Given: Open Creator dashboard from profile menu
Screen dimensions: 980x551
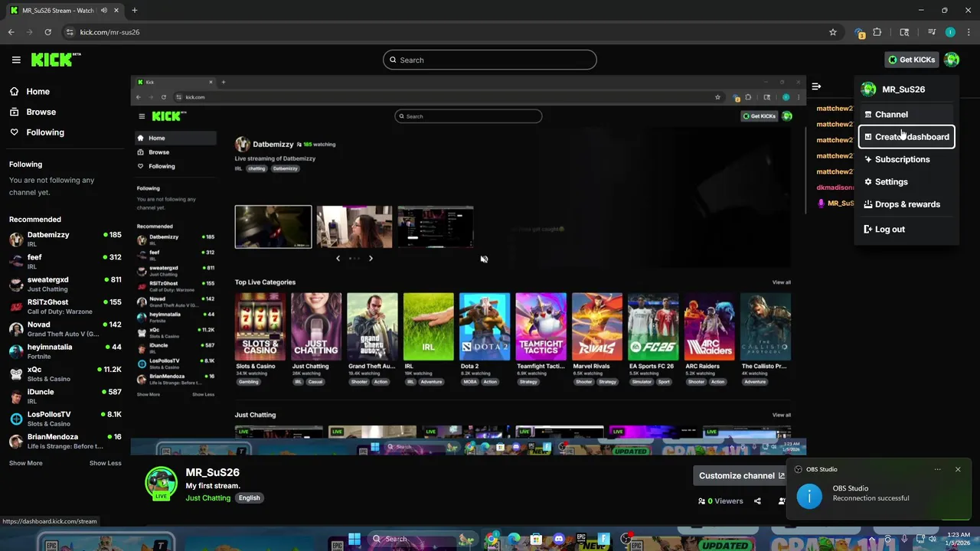Looking at the screenshot, I should pos(906,137).
